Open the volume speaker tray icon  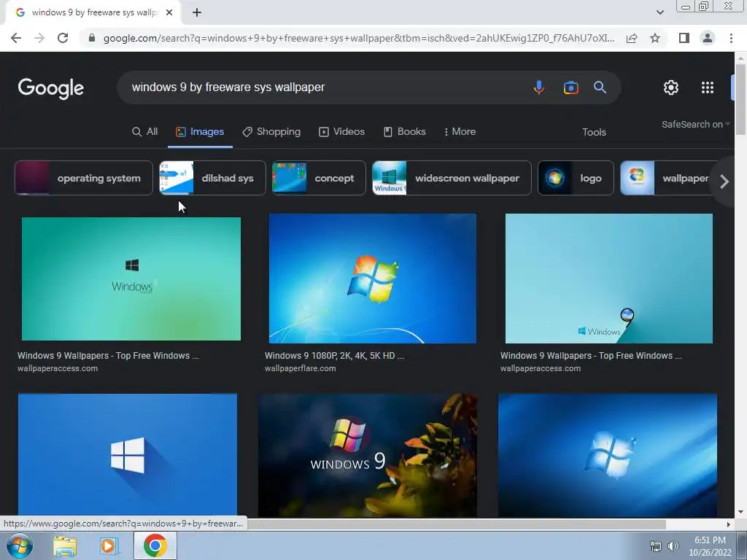[x=673, y=546]
